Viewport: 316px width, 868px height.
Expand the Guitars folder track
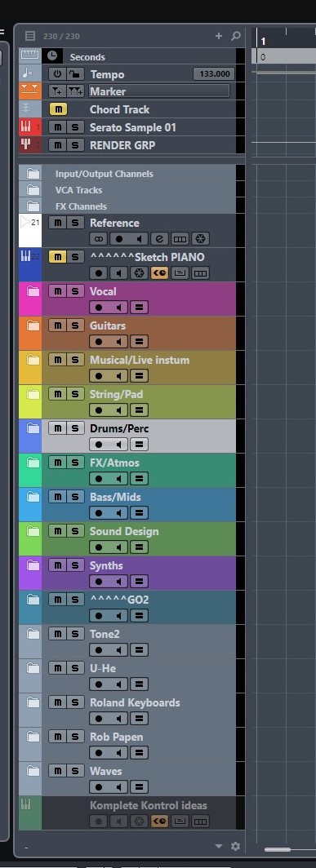pyautogui.click(x=33, y=325)
